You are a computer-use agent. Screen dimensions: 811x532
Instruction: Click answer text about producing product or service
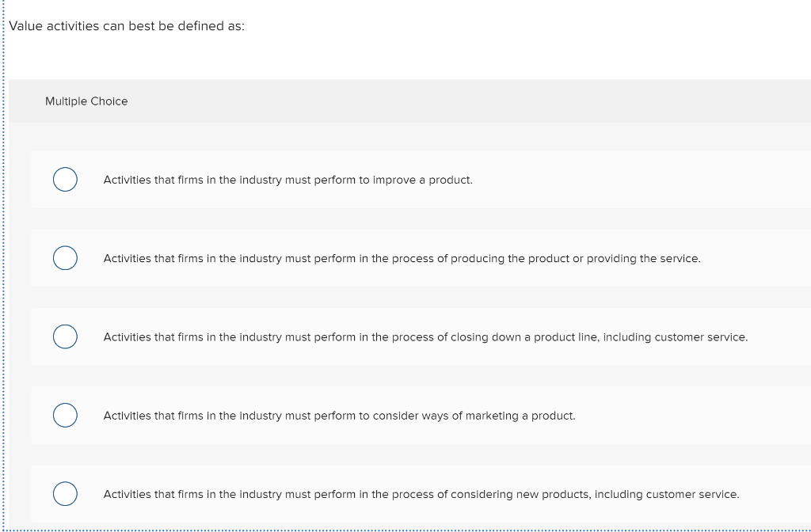pos(402,259)
